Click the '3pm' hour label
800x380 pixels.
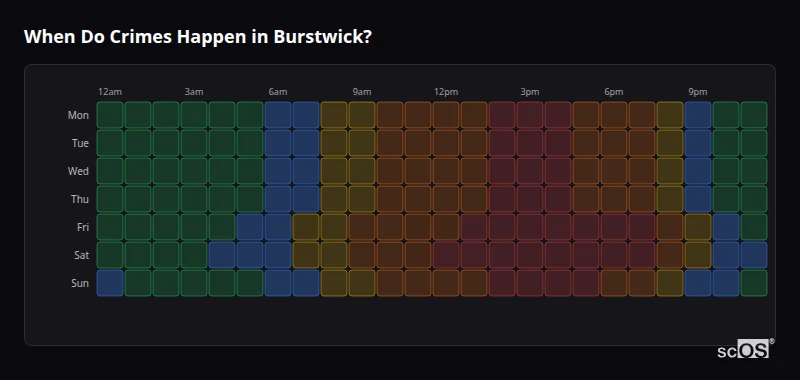[530, 92]
